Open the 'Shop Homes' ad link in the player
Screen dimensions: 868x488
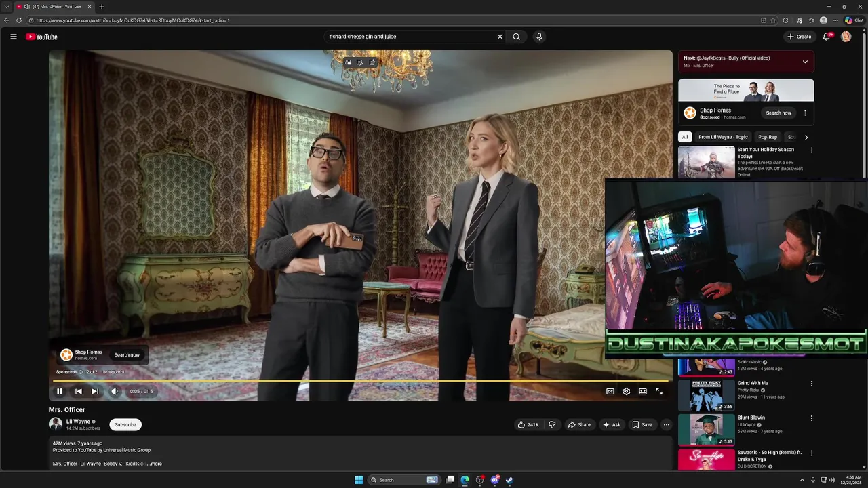click(88, 352)
